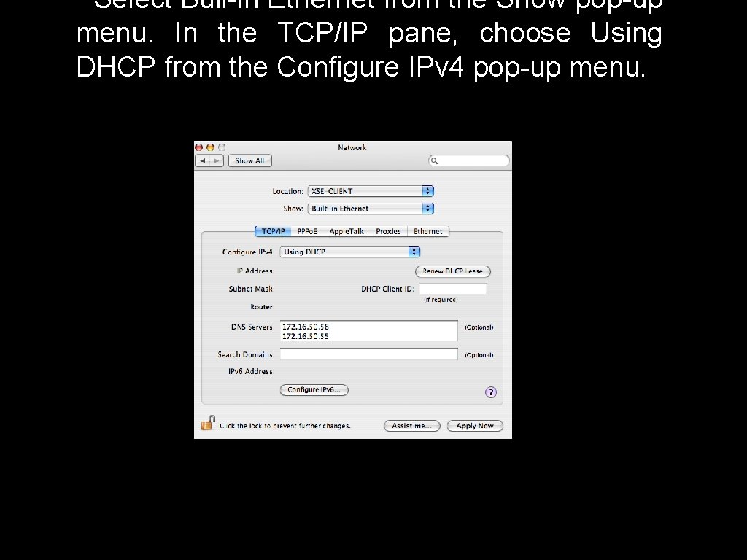Image resolution: width=747 pixels, height=560 pixels.
Task: Click the DHCP Client ID field
Action: point(453,289)
